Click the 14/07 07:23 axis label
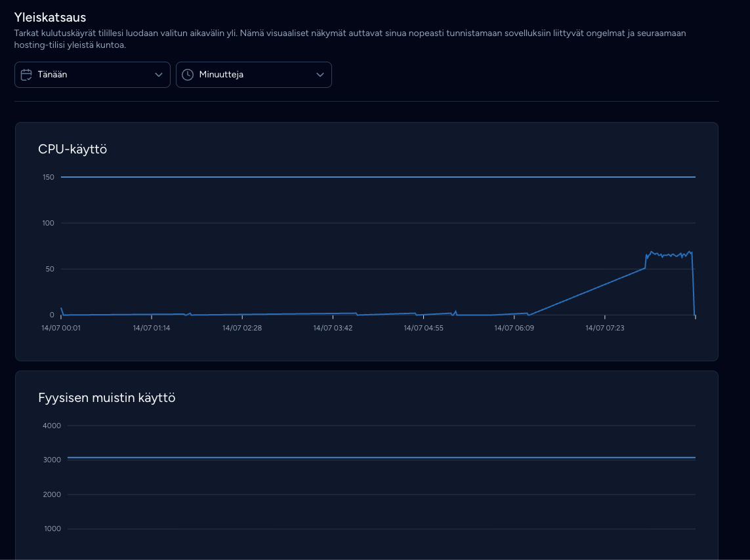Viewport: 750px width, 560px height. [604, 328]
